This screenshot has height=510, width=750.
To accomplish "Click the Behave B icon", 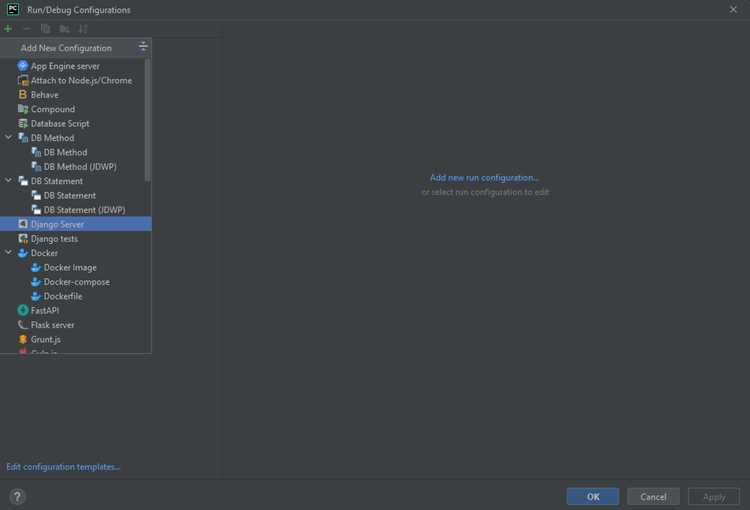I will tap(22, 94).
